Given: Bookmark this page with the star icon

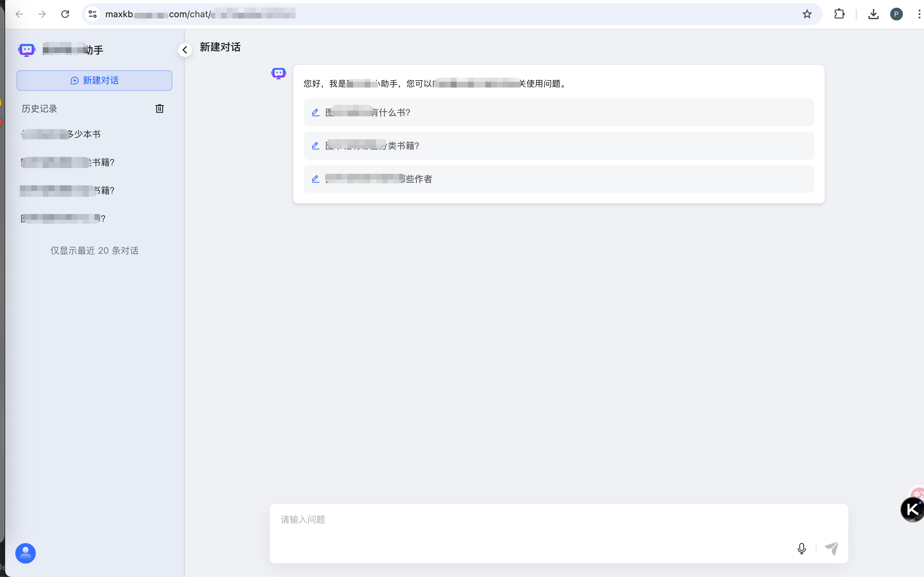Looking at the screenshot, I should click(807, 14).
